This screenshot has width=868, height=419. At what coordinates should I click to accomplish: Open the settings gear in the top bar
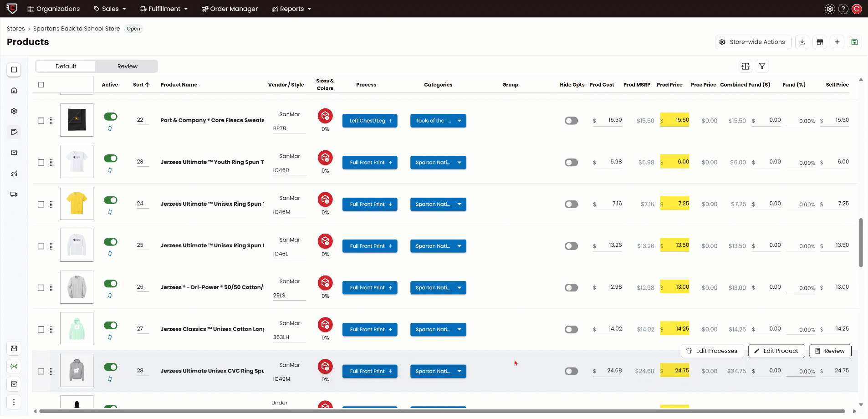(x=830, y=9)
